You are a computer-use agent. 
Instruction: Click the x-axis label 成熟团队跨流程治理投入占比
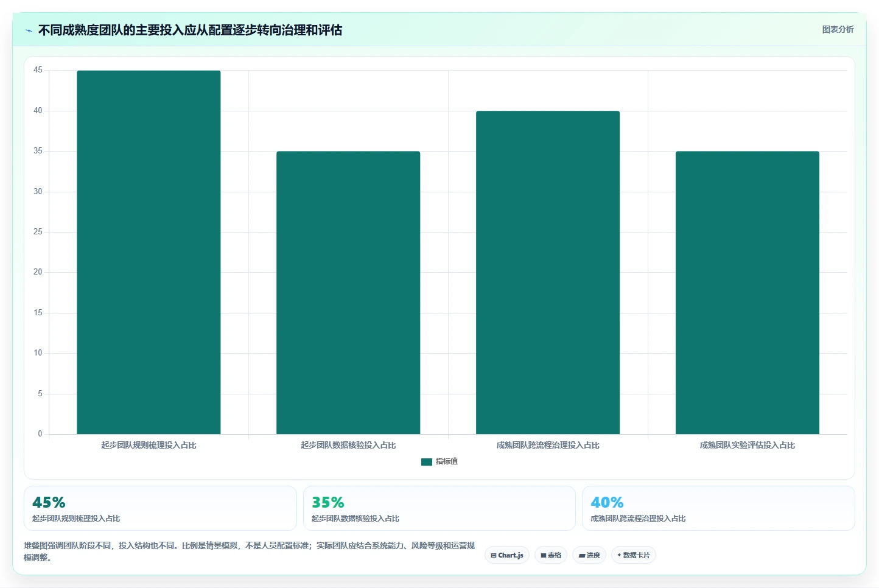[x=548, y=445]
